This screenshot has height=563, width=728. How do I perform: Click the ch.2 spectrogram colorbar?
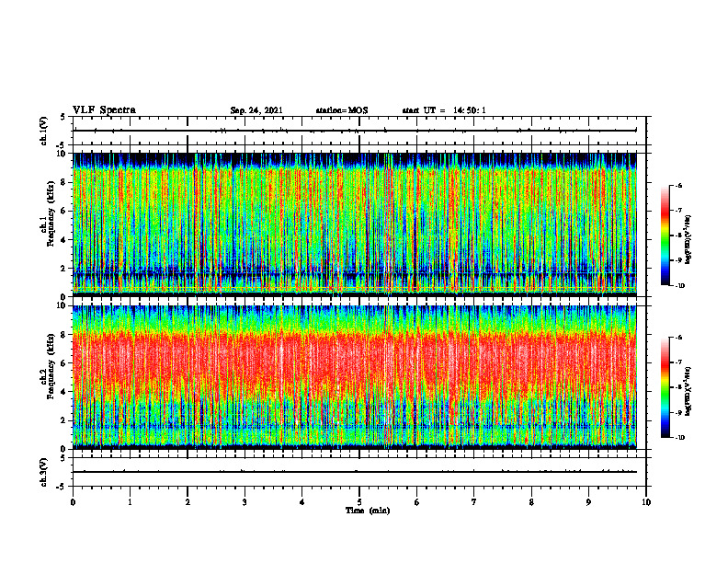[665, 387]
